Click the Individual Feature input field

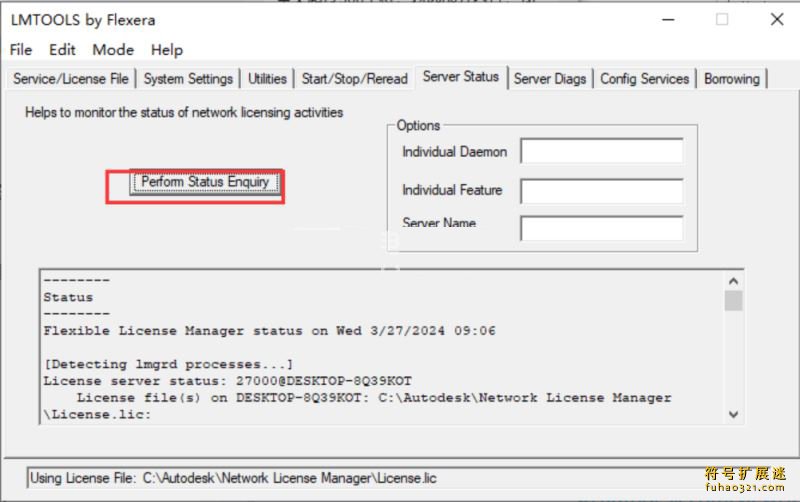[602, 191]
